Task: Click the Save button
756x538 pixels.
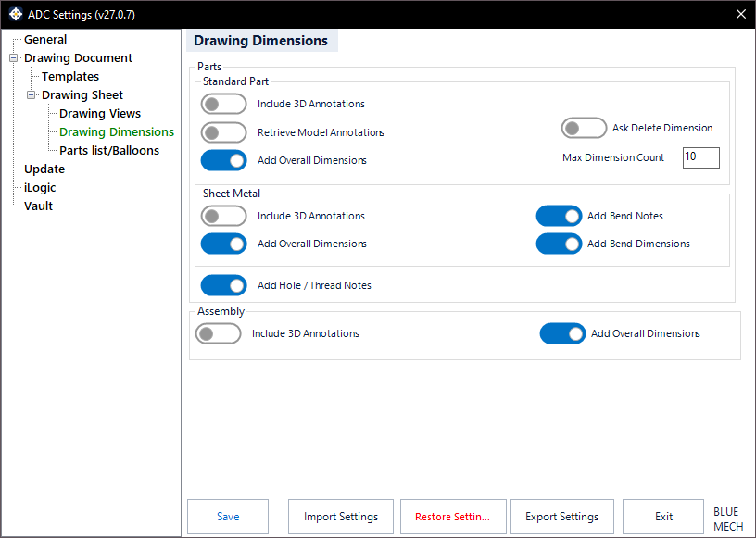Action: pyautogui.click(x=228, y=517)
